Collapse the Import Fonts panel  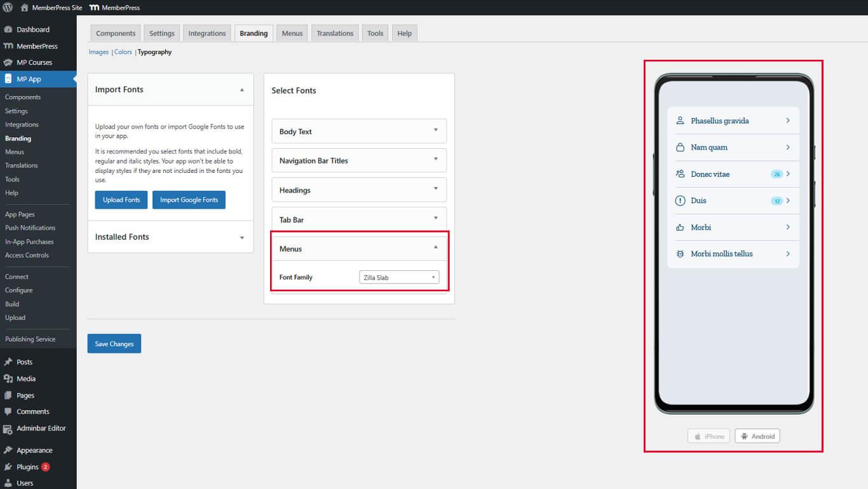tap(241, 90)
